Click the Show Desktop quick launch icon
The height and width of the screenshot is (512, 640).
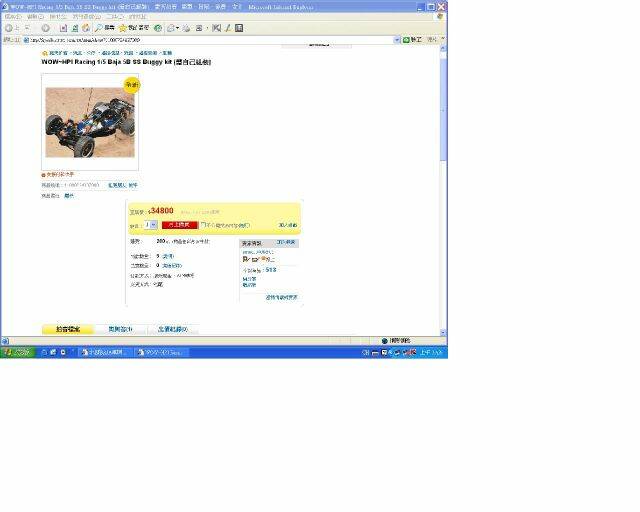pyautogui.click(x=53, y=352)
